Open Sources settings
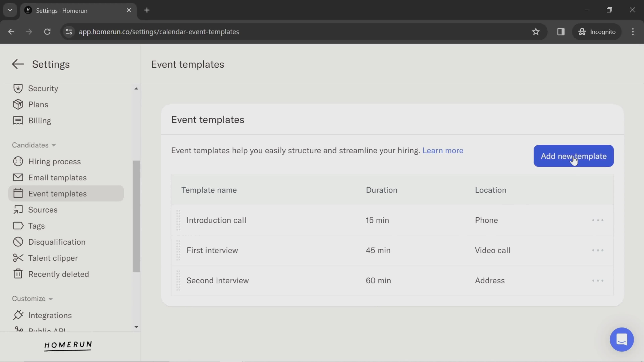This screenshot has width=644, height=362. pos(43,210)
